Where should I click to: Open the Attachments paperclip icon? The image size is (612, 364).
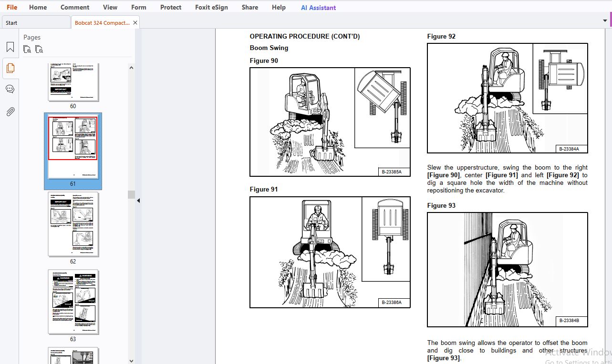10,111
